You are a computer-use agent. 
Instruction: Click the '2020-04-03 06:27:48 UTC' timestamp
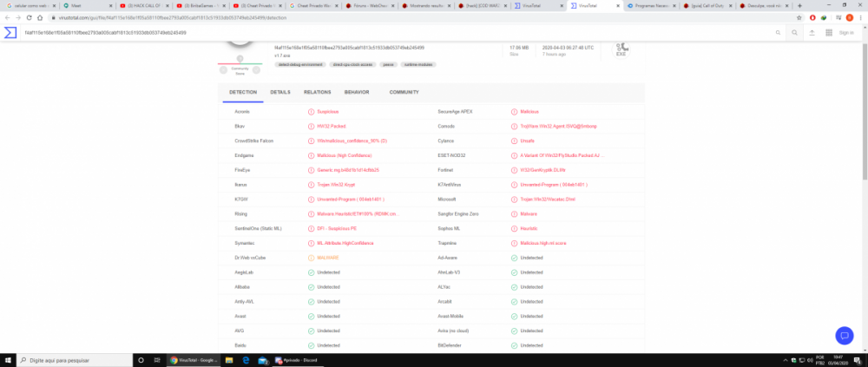point(568,48)
